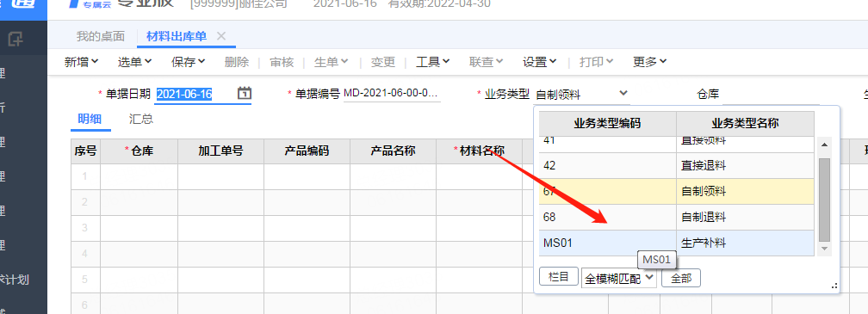Click the 加工单号 column header
Screen dimensions: 868x314
click(220, 151)
